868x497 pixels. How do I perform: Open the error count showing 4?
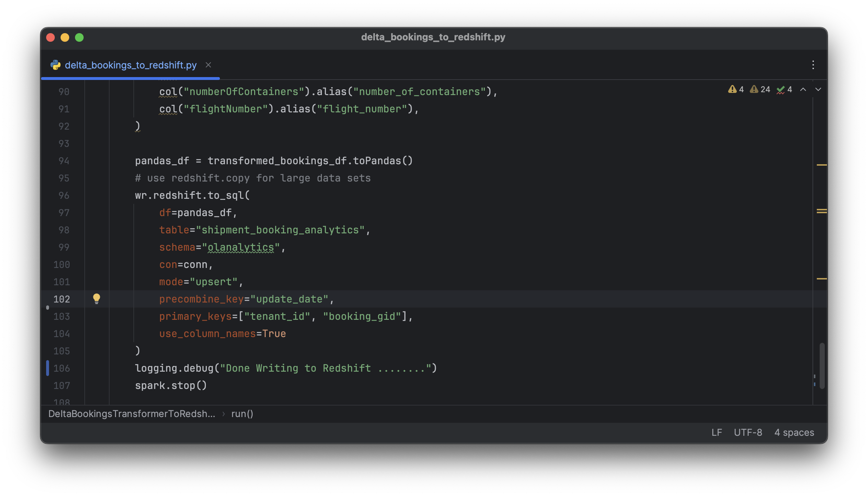pyautogui.click(x=736, y=89)
